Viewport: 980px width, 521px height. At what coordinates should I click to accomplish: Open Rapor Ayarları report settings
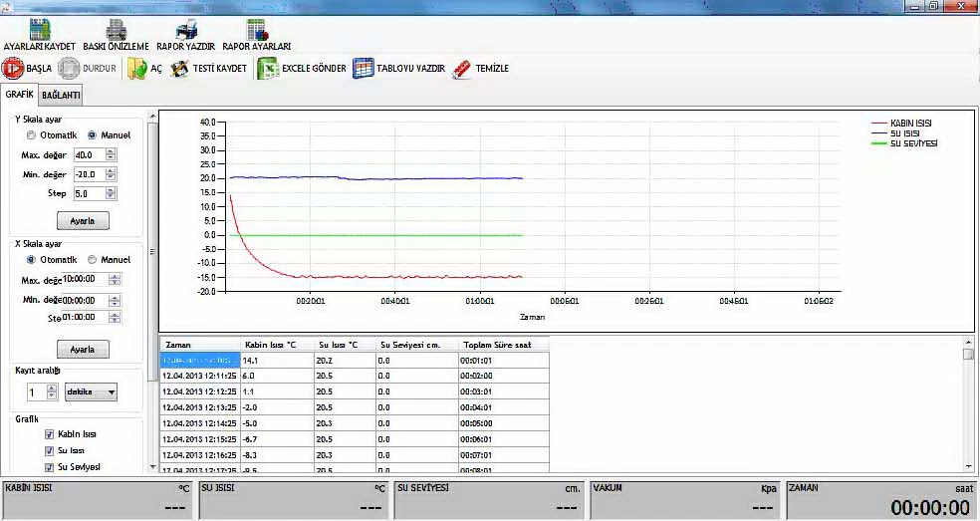(256, 30)
